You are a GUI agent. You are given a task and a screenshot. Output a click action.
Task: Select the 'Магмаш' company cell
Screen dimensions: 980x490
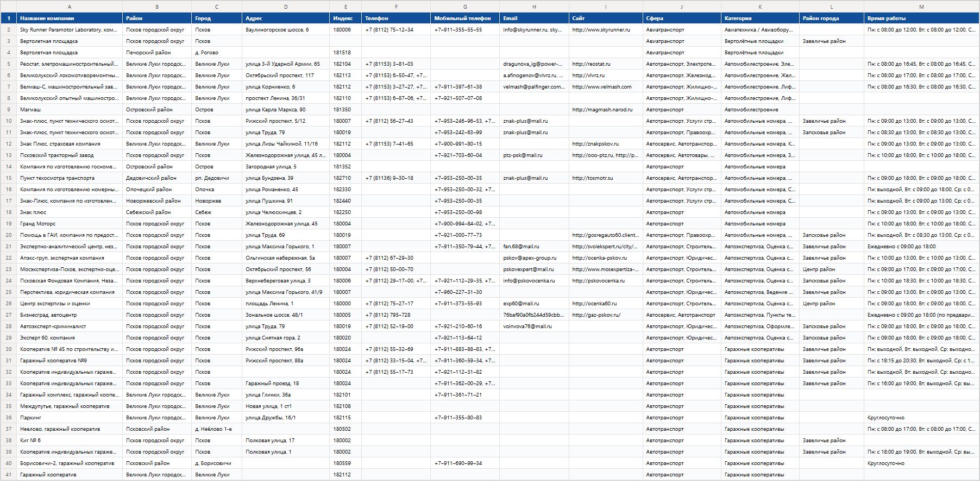click(70, 110)
